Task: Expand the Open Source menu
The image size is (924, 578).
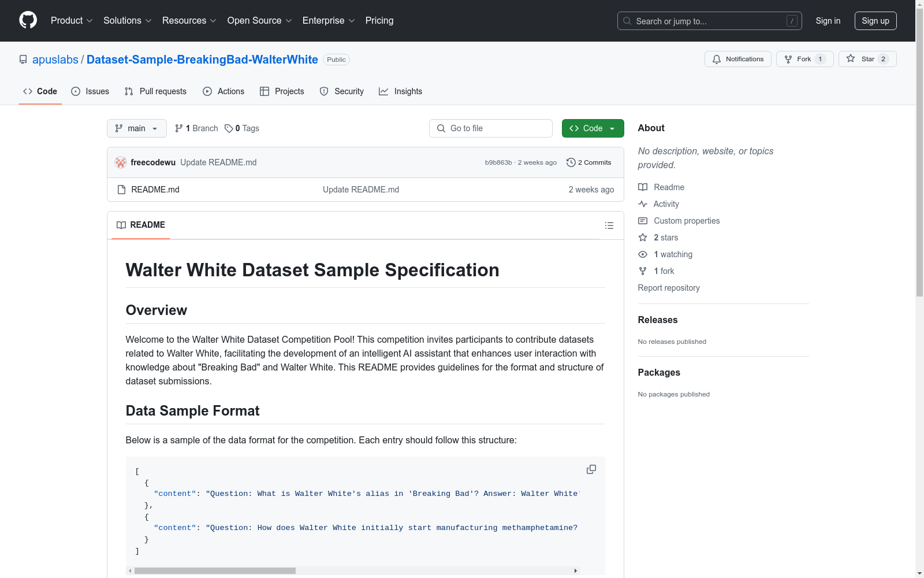Action: [x=260, y=20]
